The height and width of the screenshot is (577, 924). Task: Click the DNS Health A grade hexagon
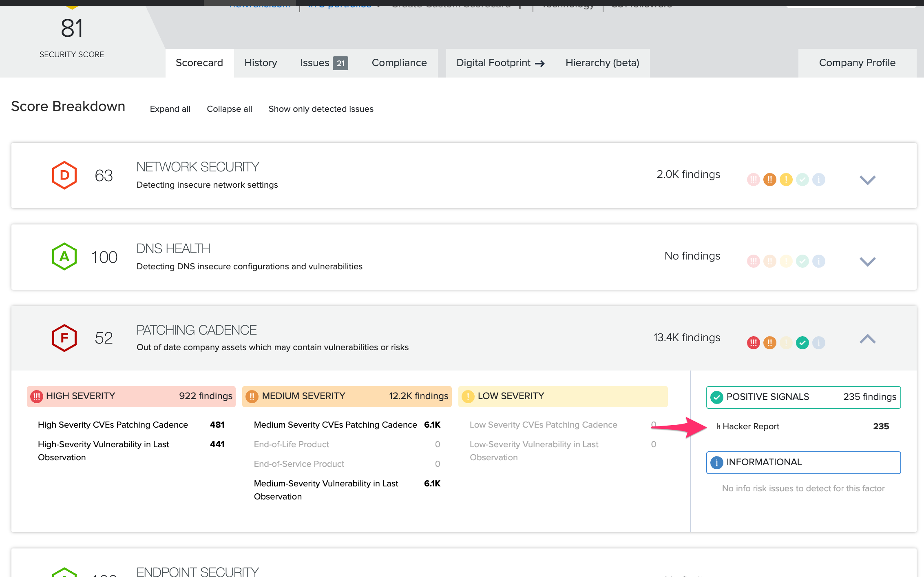64,257
